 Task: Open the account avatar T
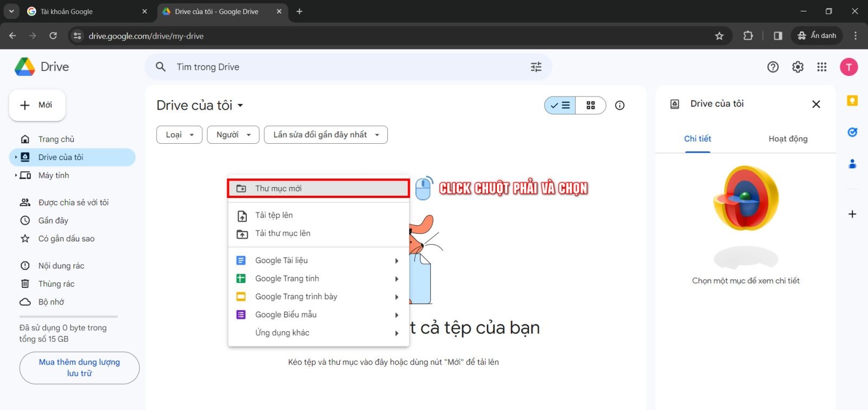click(849, 67)
